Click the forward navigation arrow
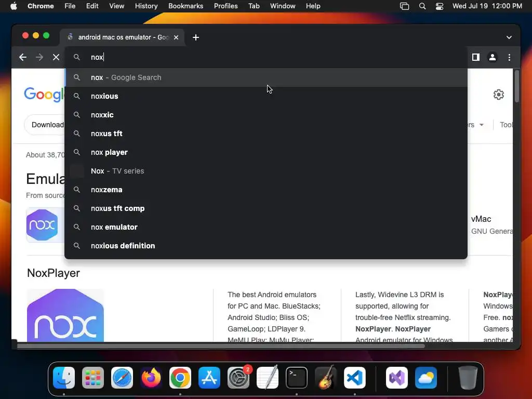Image resolution: width=532 pixels, height=399 pixels. click(39, 57)
